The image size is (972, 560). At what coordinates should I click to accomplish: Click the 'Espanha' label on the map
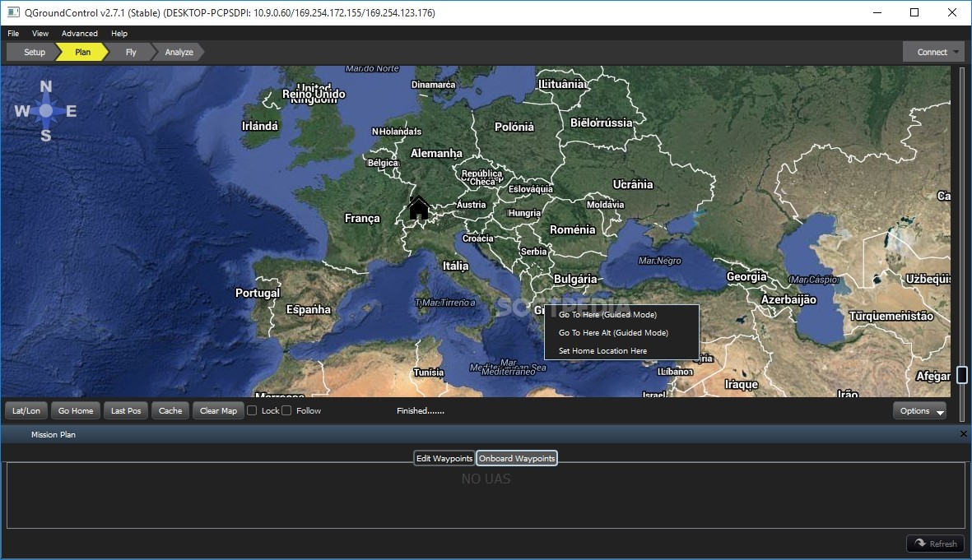point(308,309)
